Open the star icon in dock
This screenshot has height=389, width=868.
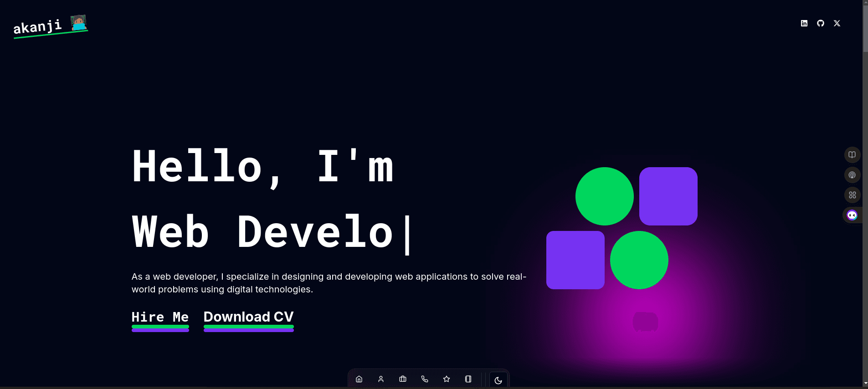point(447,379)
